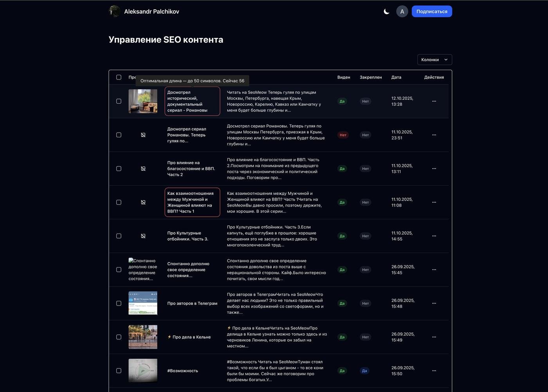This screenshot has height=392, width=548.
Task: Click the Aleksandr Palchikov profile picture
Action: (x=114, y=11)
